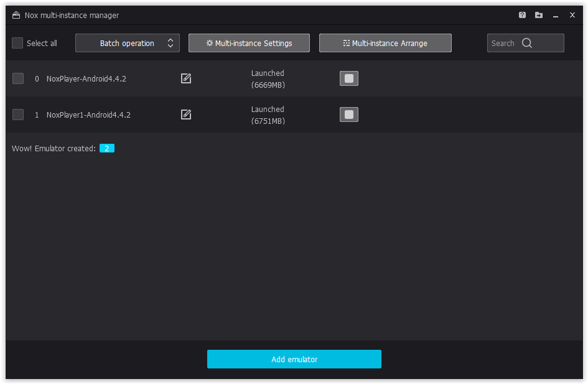Open Multi-instance Settings
Screen dimensions: 588x384
(x=249, y=43)
